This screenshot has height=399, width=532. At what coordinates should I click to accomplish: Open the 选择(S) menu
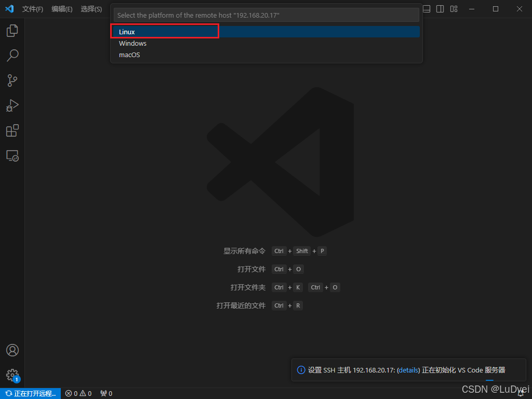91,9
